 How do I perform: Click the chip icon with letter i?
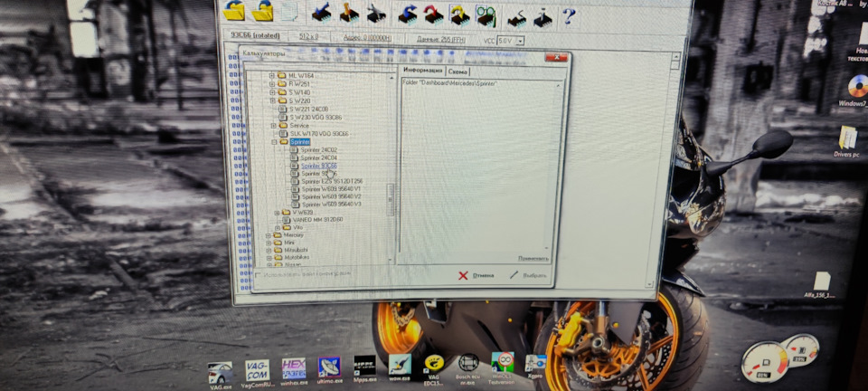(x=542, y=18)
